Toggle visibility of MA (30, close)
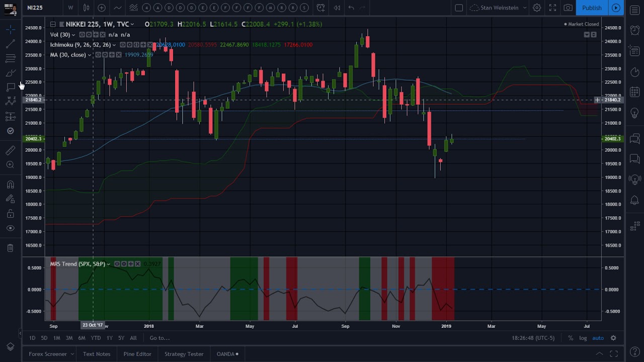The image size is (644, 362). tap(98, 55)
